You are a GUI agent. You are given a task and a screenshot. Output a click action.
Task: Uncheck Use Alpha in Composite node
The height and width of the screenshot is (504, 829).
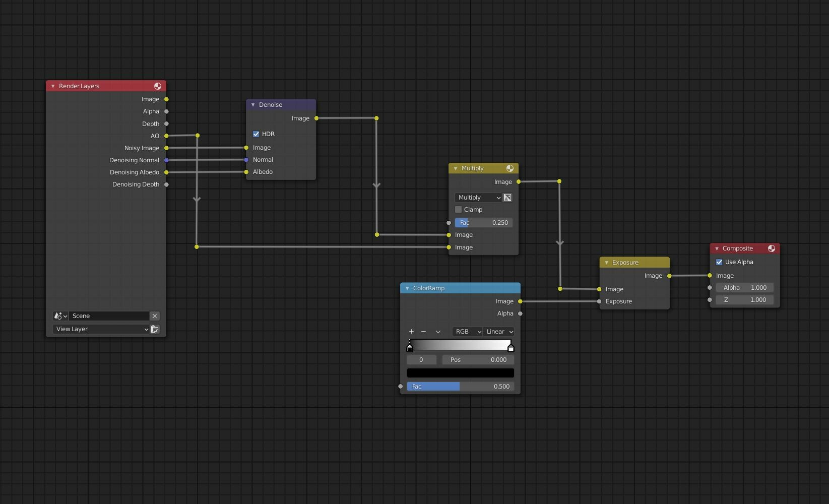tap(719, 262)
